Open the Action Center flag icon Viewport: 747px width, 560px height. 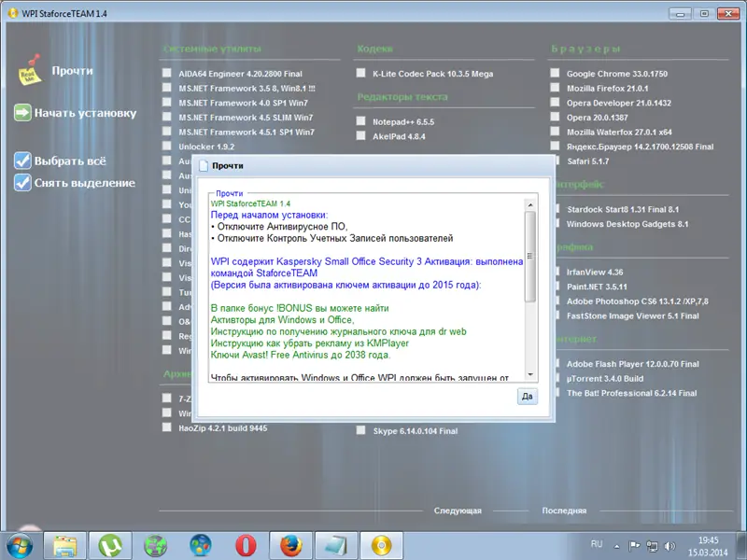(634, 546)
